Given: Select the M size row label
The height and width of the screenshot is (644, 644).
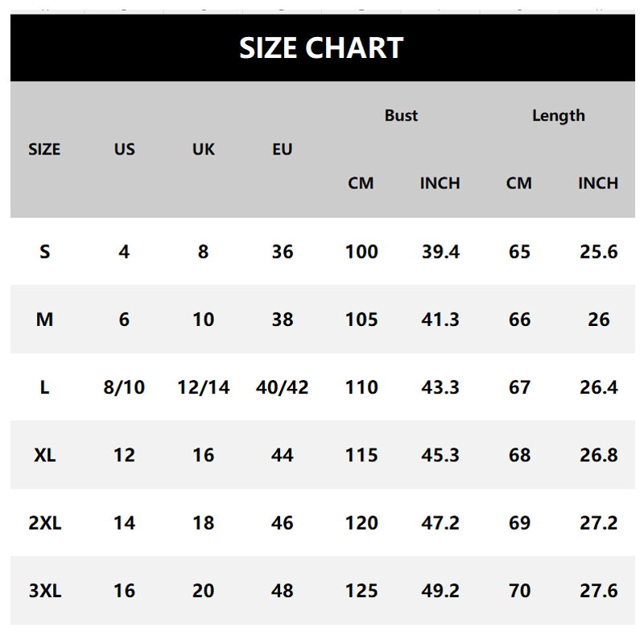Looking at the screenshot, I should pyautogui.click(x=45, y=319).
